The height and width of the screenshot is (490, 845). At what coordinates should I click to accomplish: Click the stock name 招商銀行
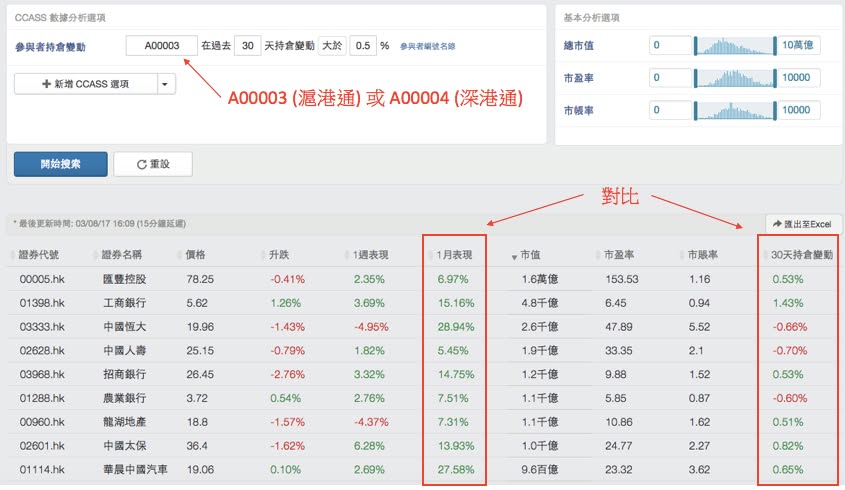(x=124, y=374)
